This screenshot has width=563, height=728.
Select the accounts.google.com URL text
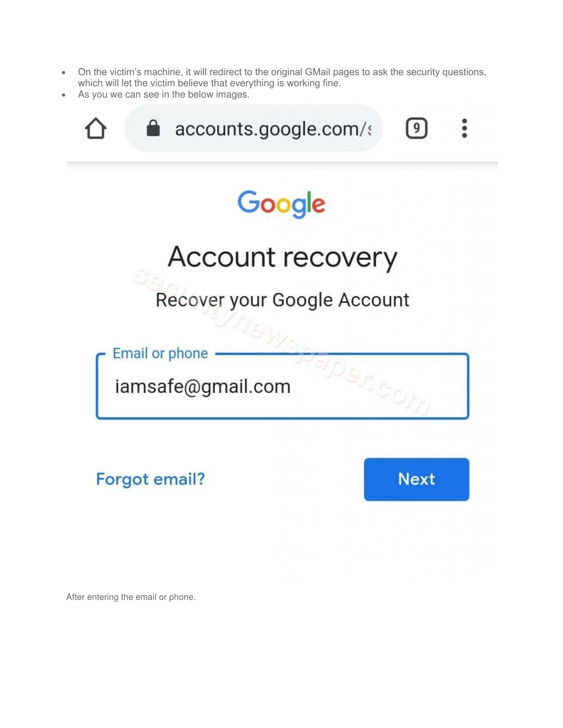[x=273, y=129]
